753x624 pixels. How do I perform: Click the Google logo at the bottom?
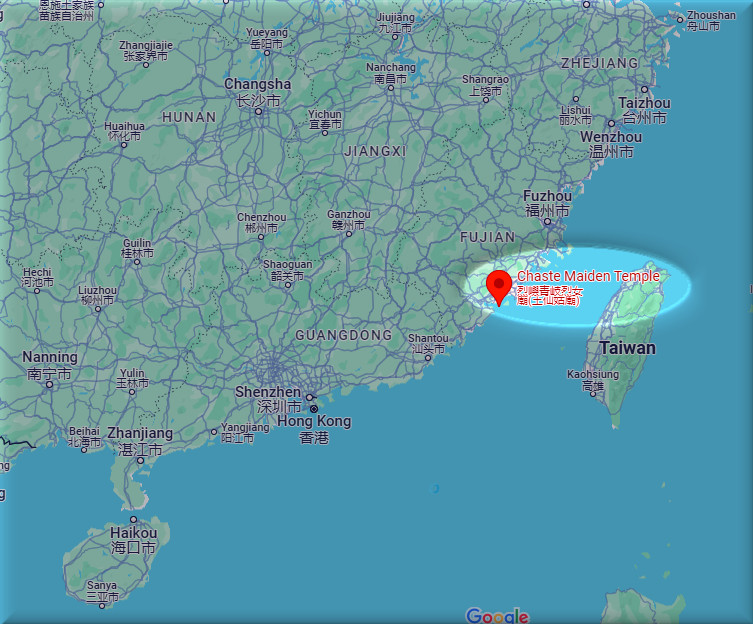(497, 615)
